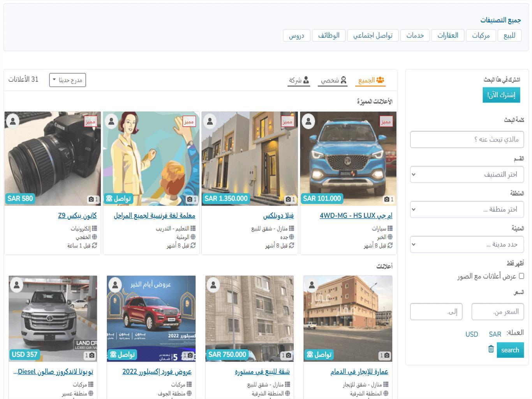The width and height of the screenshot is (532, 399).
Task: Click the السعر من price field
Action: [x=498, y=312]
